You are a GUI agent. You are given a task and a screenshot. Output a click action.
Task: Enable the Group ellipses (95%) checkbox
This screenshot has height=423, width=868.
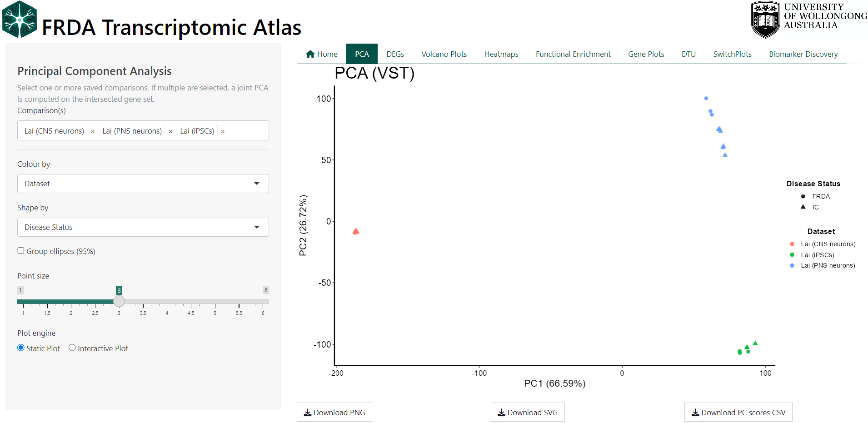tap(21, 251)
